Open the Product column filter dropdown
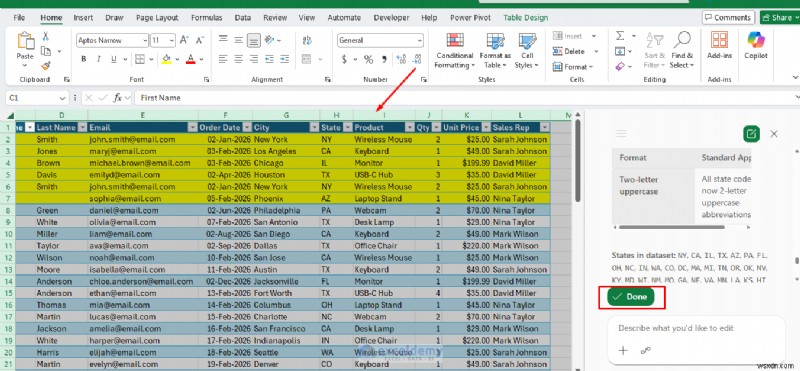The image size is (800, 371). (410, 128)
